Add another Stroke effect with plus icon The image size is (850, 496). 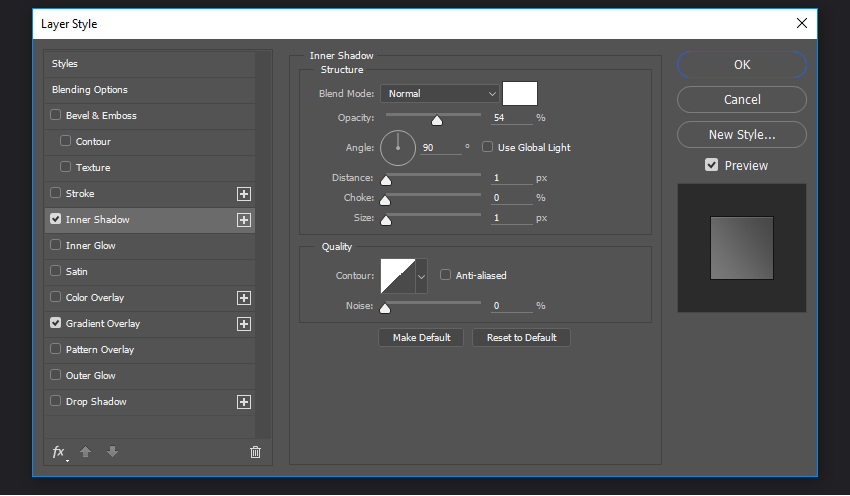point(244,194)
